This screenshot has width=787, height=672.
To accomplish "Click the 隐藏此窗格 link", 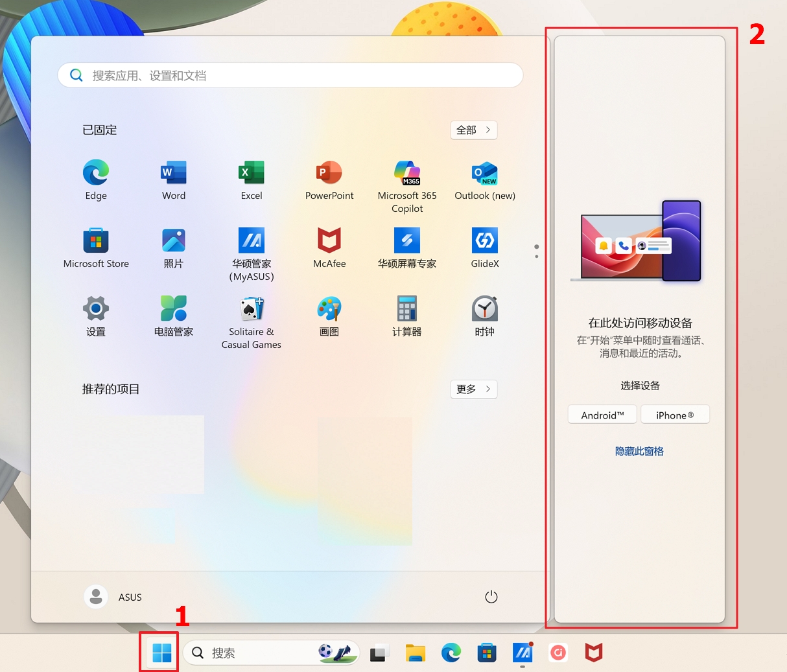I will (639, 451).
